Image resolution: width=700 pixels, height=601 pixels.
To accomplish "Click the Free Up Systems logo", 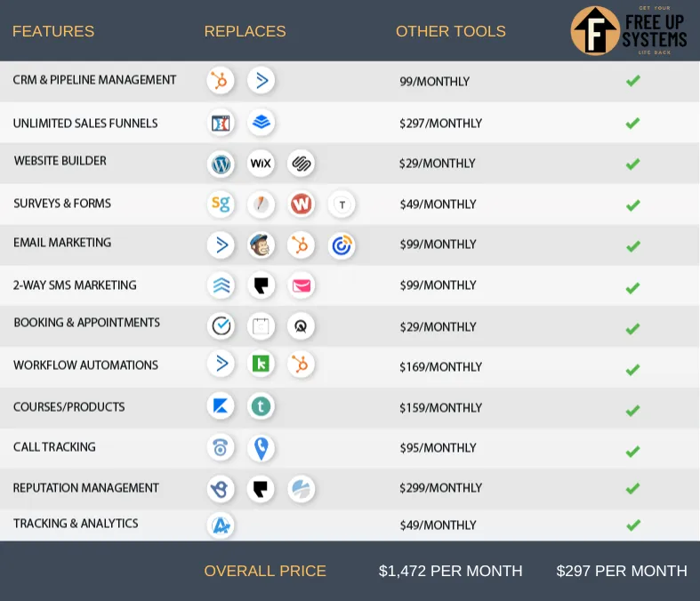I will tap(628, 31).
